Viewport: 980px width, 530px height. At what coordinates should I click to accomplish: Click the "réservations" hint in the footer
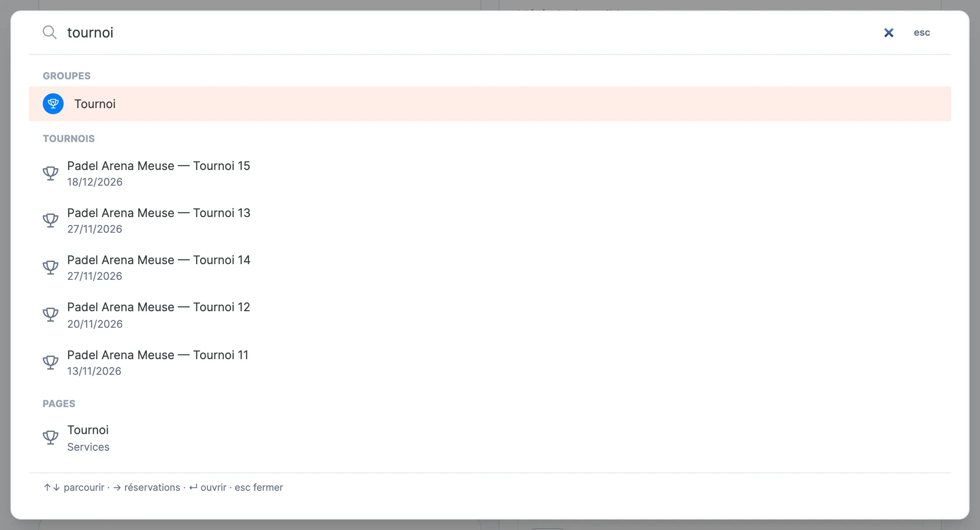point(152,487)
